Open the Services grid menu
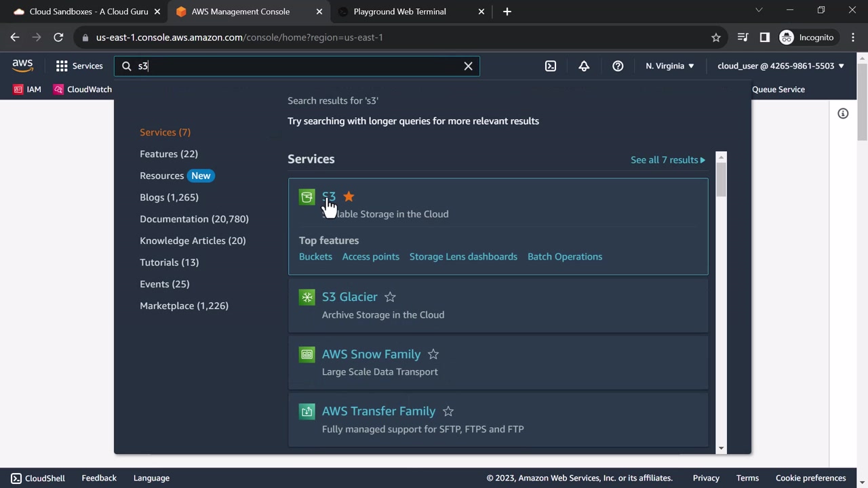The height and width of the screenshot is (488, 868). pyautogui.click(x=79, y=66)
